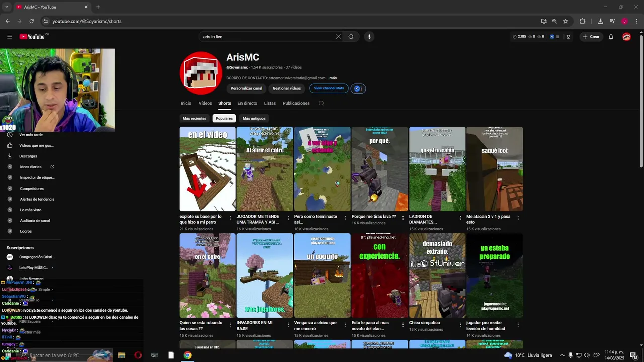Adjust volume via taskbar speaker icon
This screenshot has width=644, height=362.
[x=587, y=355]
